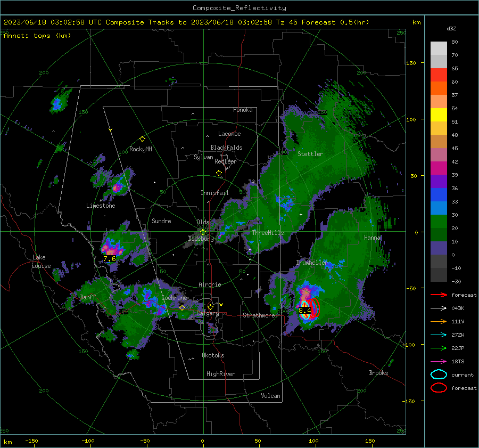
Task: Click the Vulcan town label
Action: 270,396
